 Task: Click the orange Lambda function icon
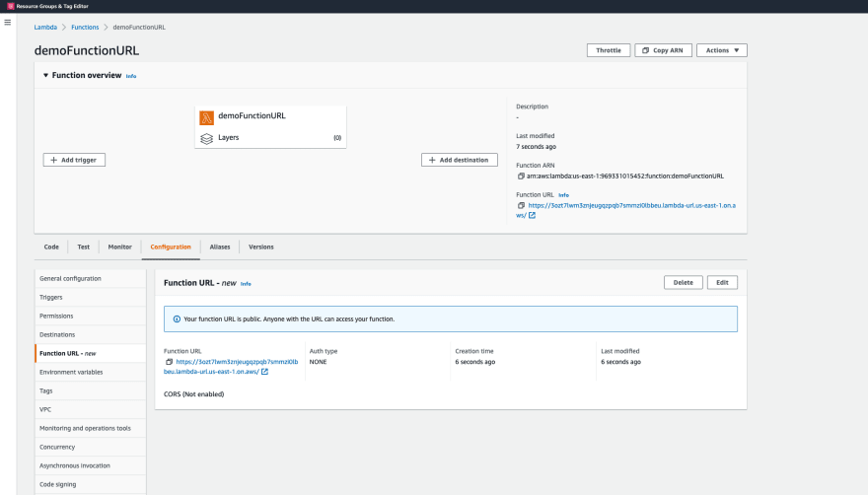pyautogui.click(x=206, y=117)
